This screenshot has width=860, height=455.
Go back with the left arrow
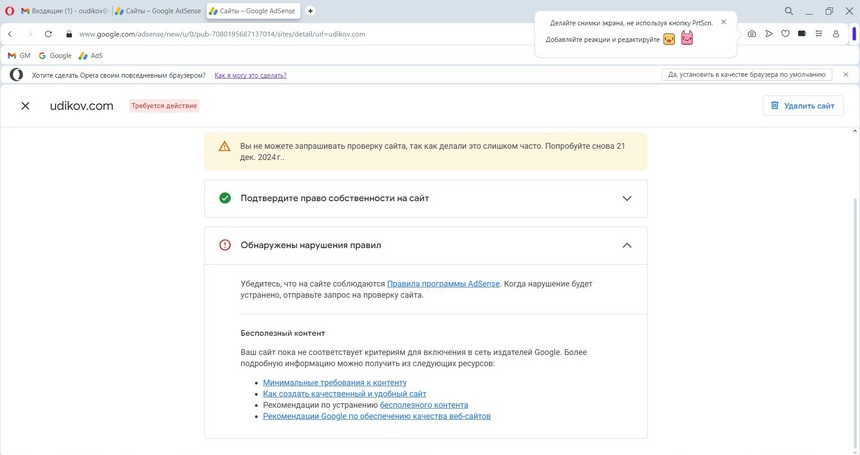[10, 34]
